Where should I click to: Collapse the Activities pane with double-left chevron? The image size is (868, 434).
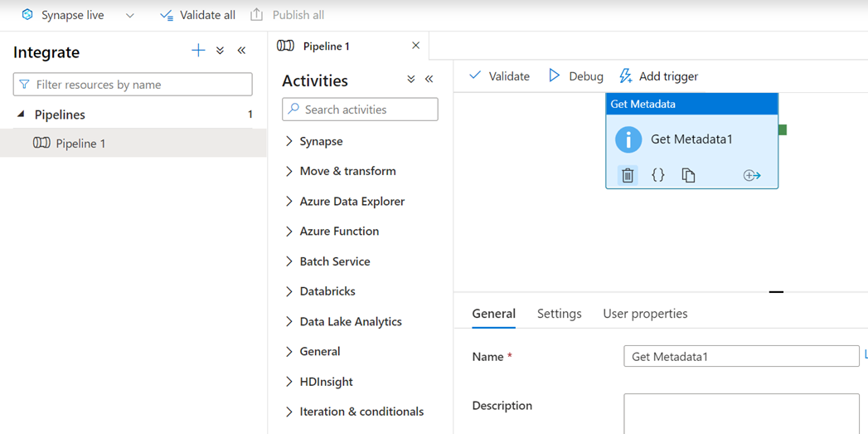[429, 80]
